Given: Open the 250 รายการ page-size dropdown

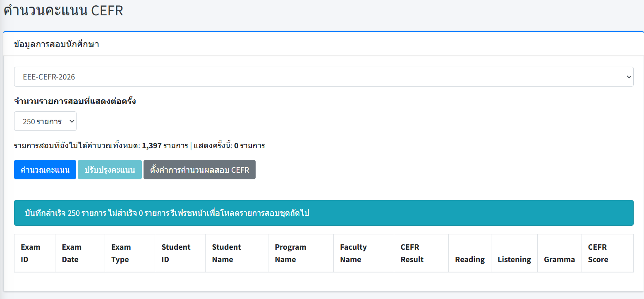Looking at the screenshot, I should tap(45, 121).
